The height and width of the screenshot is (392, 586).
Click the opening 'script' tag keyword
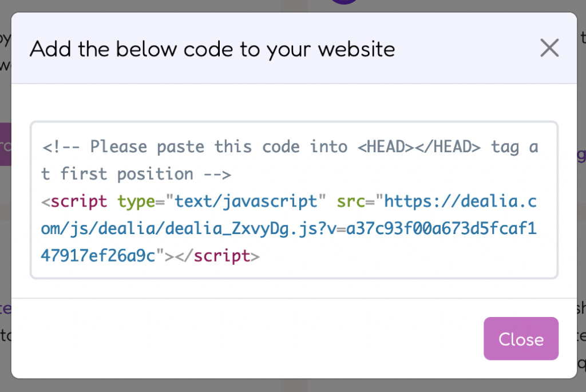(x=79, y=201)
